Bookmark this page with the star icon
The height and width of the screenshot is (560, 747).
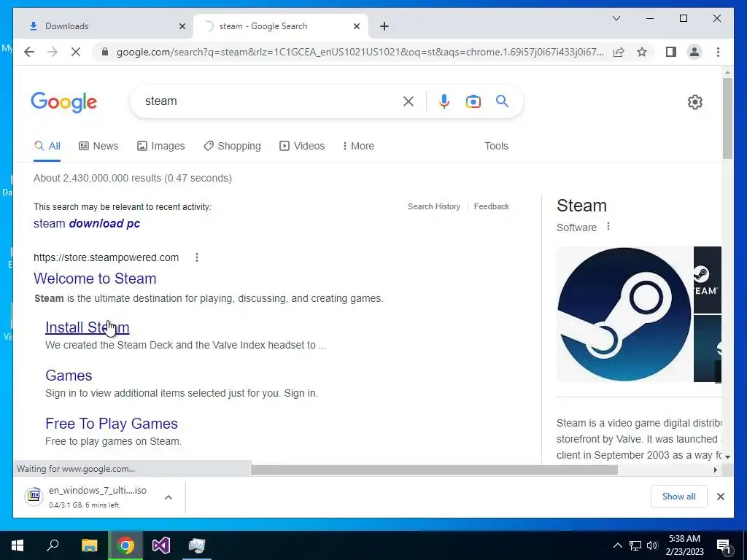pyautogui.click(x=642, y=52)
